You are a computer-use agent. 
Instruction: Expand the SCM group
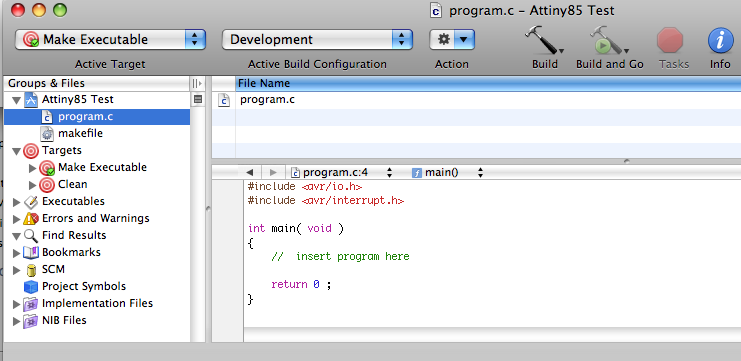(17, 270)
